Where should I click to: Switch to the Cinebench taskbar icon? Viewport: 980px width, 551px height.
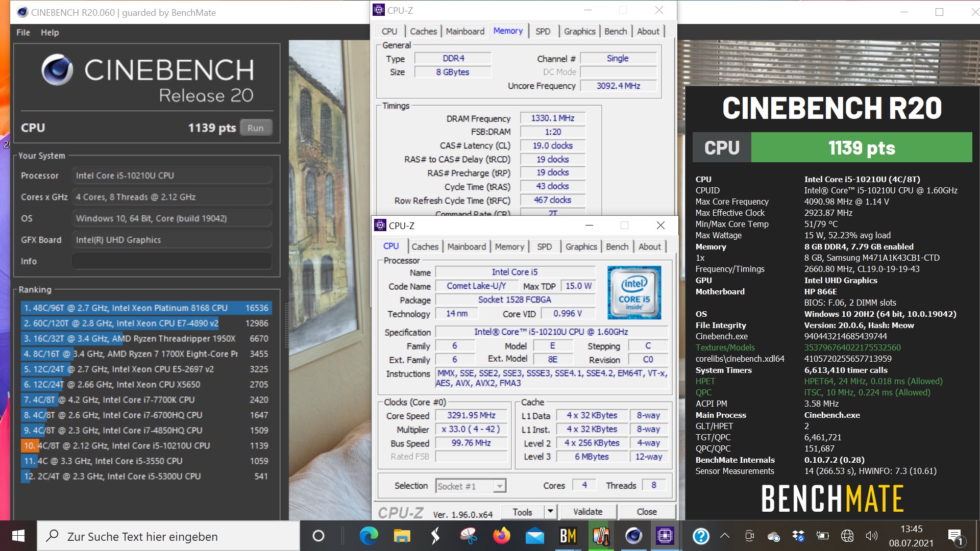click(x=634, y=536)
